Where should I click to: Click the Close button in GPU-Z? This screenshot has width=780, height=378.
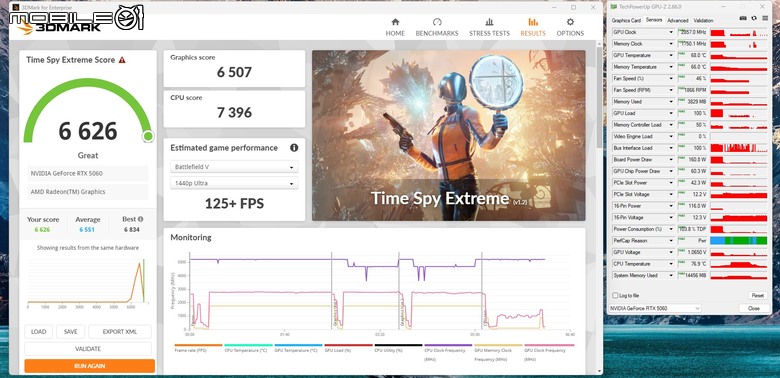coord(754,308)
